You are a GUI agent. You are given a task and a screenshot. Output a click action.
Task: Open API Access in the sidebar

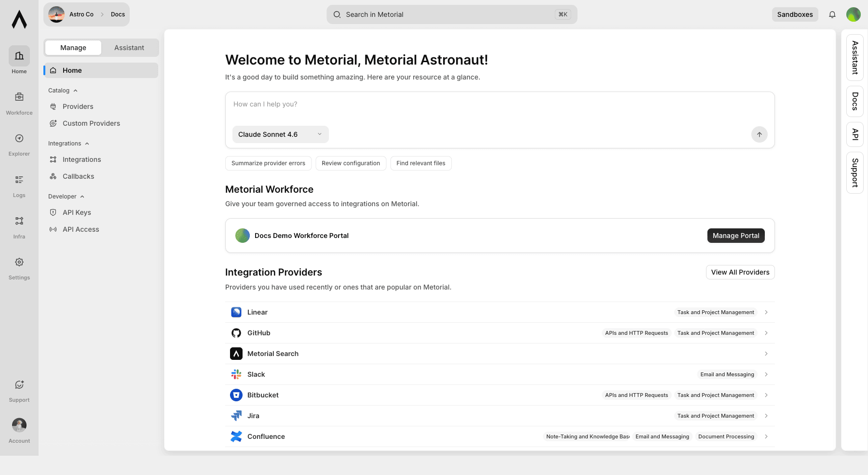pos(101,229)
